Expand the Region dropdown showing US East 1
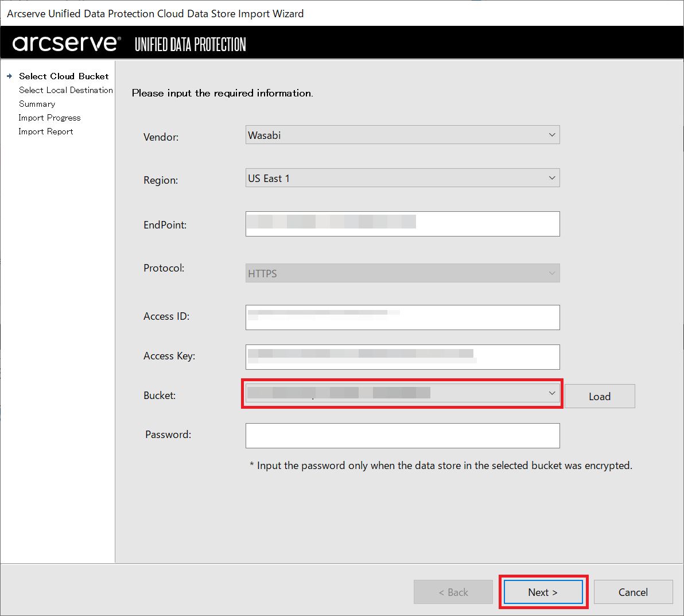 pos(402,178)
